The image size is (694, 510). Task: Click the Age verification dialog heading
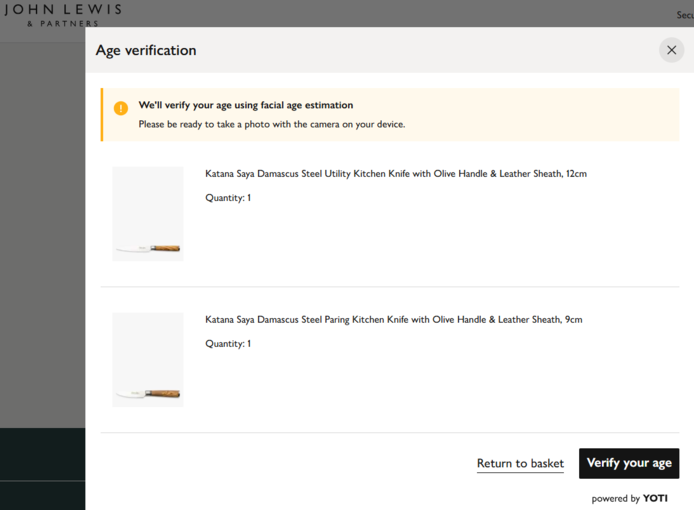click(146, 51)
